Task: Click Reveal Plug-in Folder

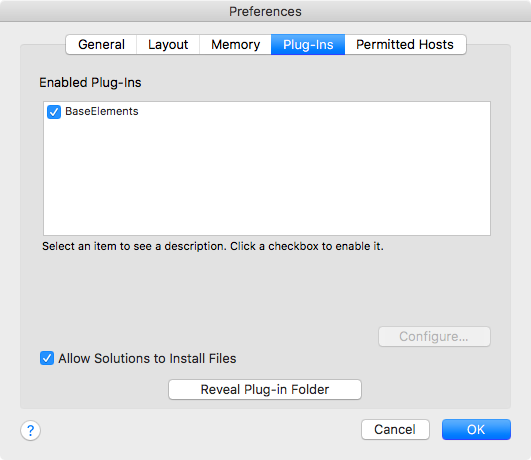Action: [265, 390]
